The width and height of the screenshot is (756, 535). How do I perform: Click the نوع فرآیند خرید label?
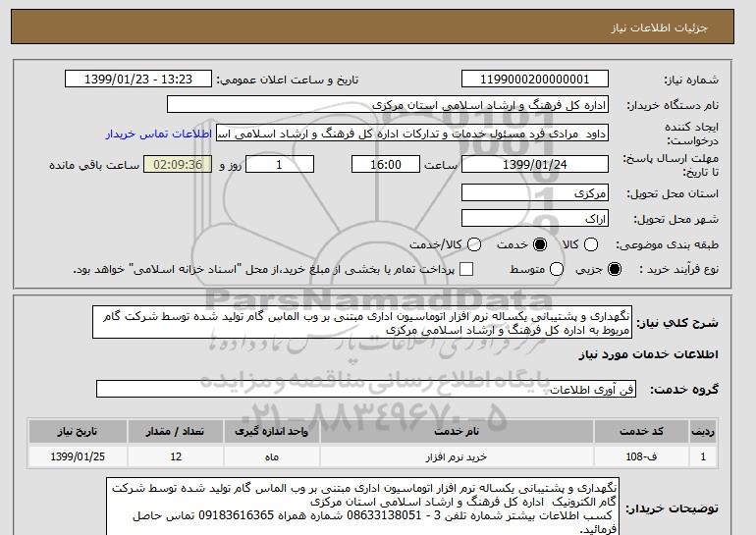[x=679, y=269]
